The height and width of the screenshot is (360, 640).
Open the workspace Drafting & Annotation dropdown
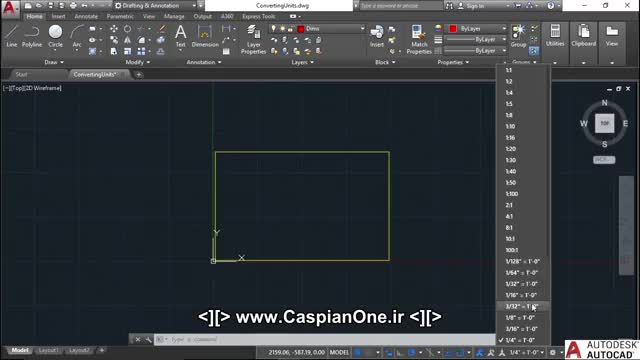coord(156,6)
